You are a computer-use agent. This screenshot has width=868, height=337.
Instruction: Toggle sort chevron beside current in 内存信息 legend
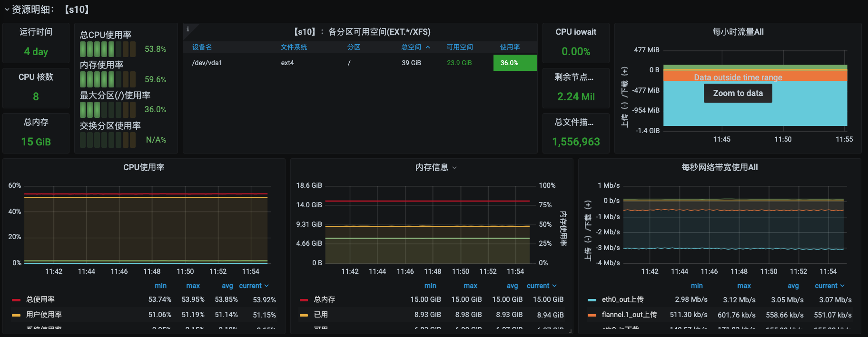[x=554, y=286]
